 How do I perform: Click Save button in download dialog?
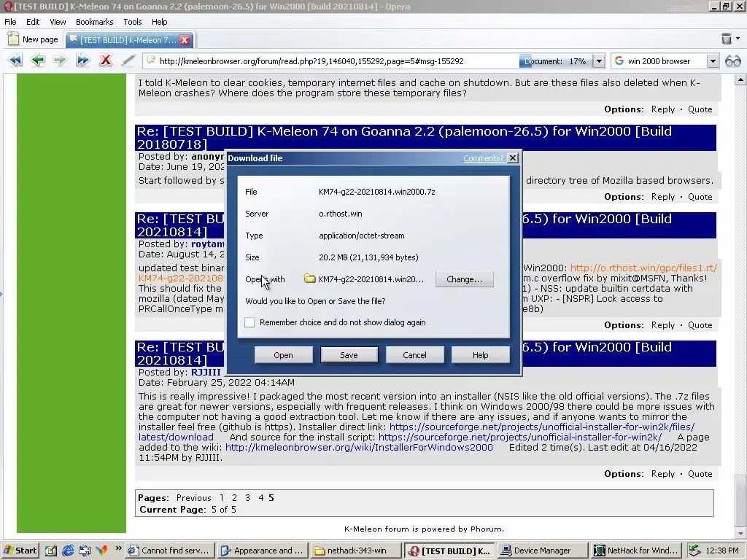[x=349, y=355]
